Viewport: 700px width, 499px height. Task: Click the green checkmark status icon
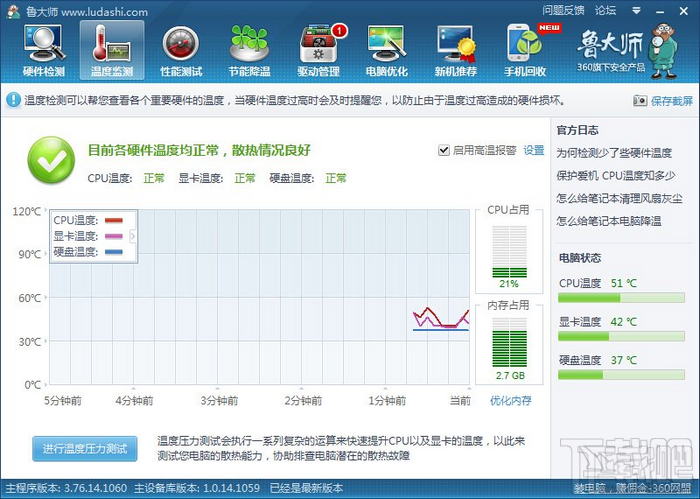tap(51, 160)
